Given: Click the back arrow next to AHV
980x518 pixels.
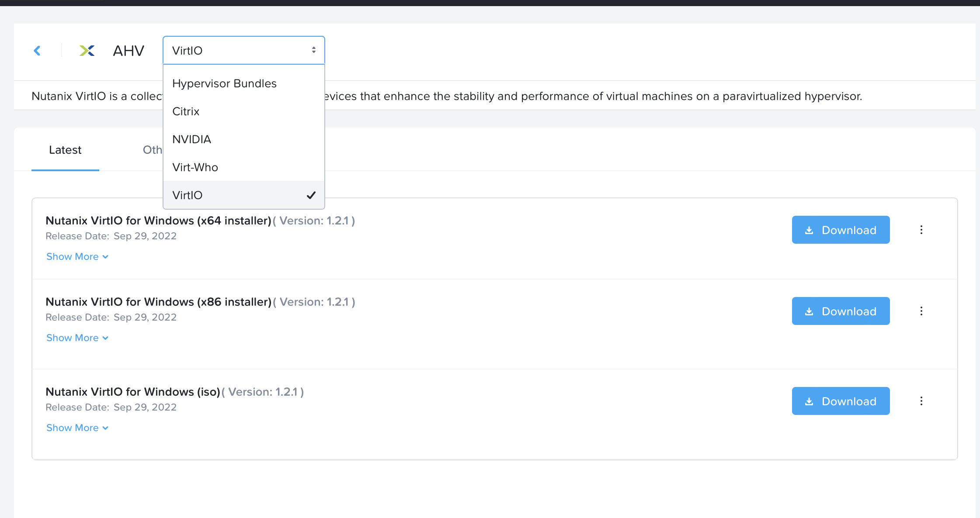Looking at the screenshot, I should click(x=38, y=51).
